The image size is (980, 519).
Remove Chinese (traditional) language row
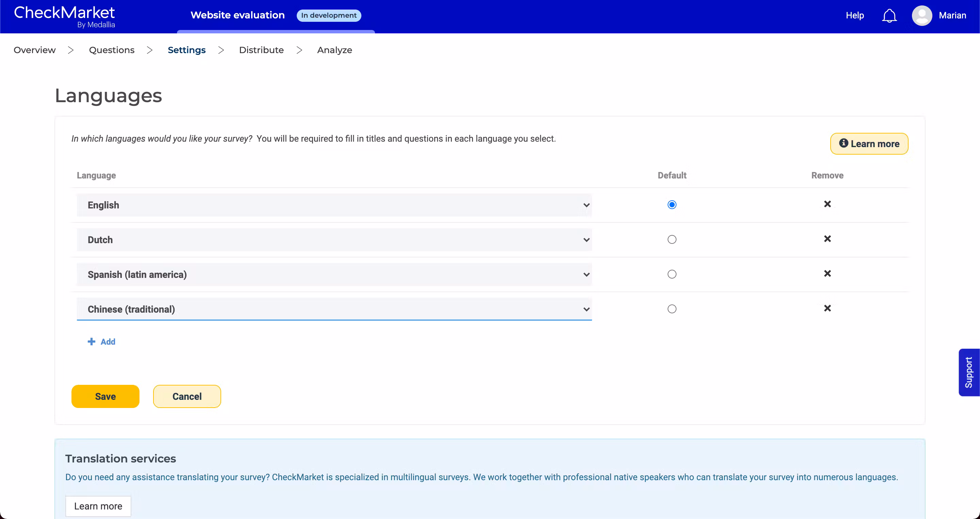827,308
